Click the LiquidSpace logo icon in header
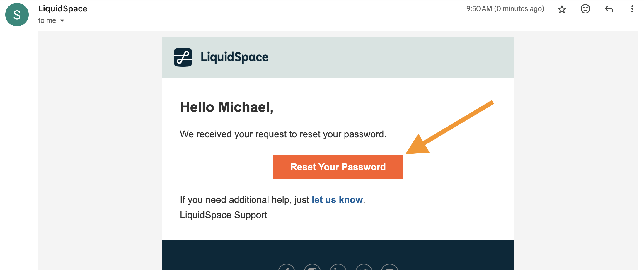 (183, 57)
